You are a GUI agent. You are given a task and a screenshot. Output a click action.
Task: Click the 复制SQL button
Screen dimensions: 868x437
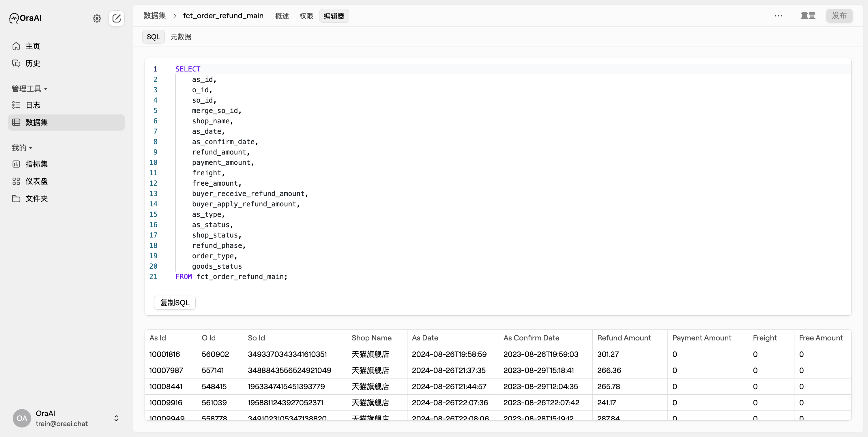[x=175, y=302]
